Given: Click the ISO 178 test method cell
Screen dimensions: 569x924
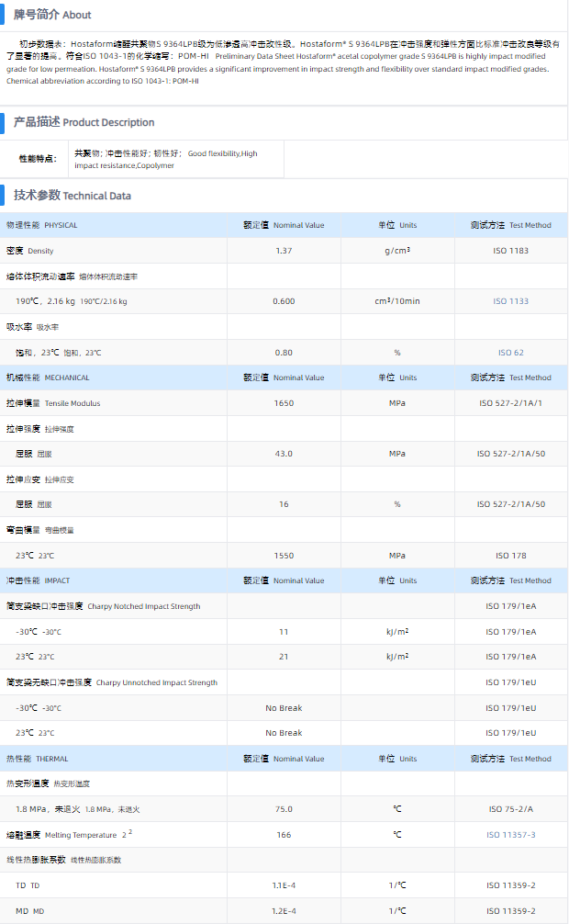Looking at the screenshot, I should 511,556.
